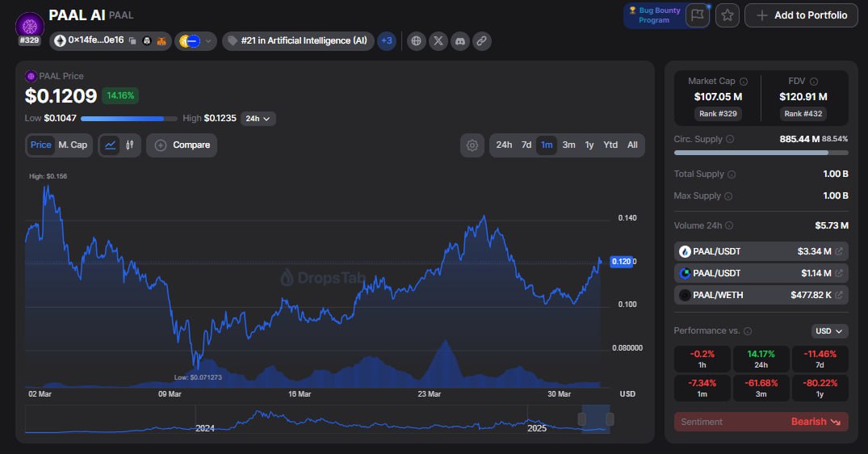Image resolution: width=868 pixels, height=454 pixels.
Task: Click the Circ. Supply info icon
Action: click(x=730, y=139)
